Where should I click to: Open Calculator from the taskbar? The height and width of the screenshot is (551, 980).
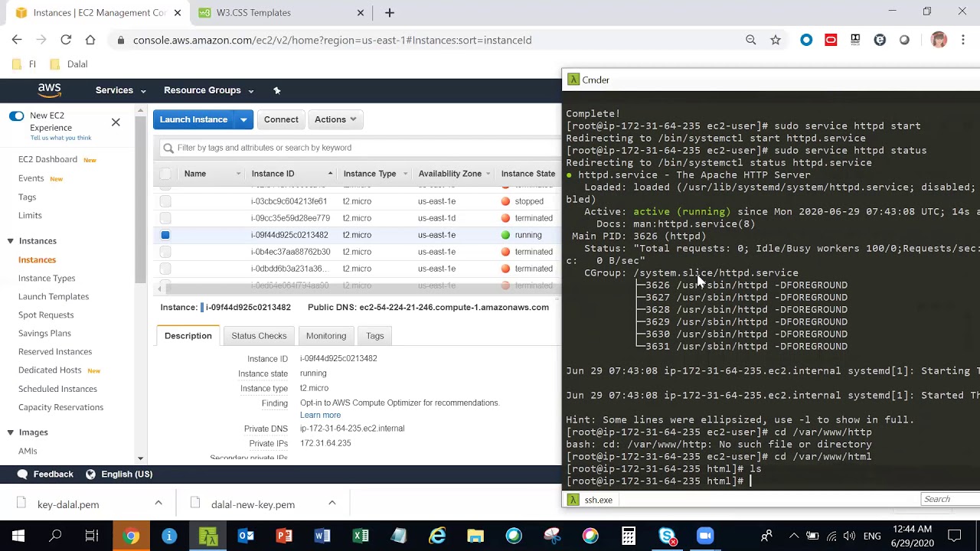(629, 536)
